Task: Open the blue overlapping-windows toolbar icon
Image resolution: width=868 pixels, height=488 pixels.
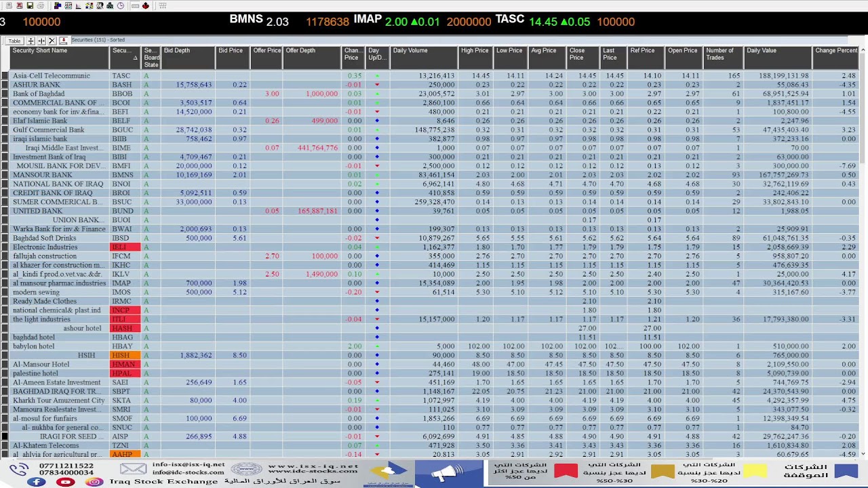Action: pyautogui.click(x=58, y=5)
